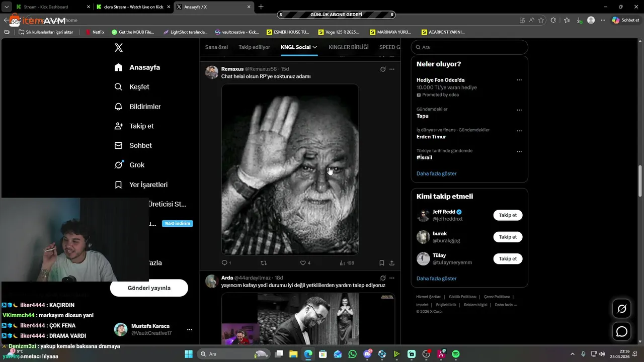The width and height of the screenshot is (644, 362).
Task: Click the Ara search field on X
Action: click(469, 47)
